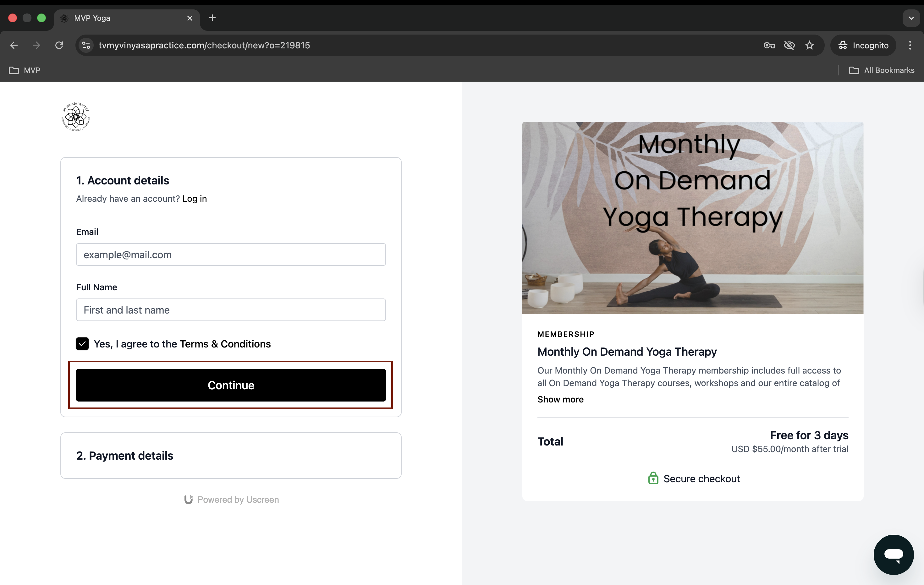Bookmark this page with the star icon
Image resolution: width=924 pixels, height=585 pixels.
coord(810,45)
